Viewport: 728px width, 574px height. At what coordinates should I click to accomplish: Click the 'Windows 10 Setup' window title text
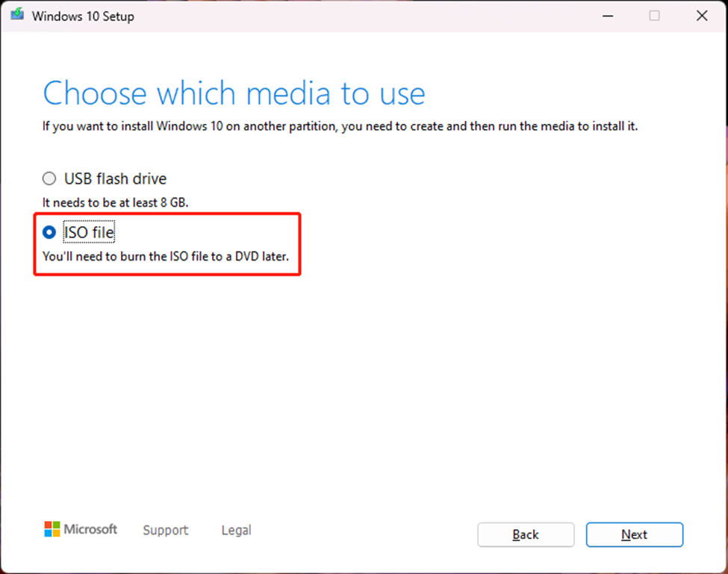pyautogui.click(x=83, y=16)
